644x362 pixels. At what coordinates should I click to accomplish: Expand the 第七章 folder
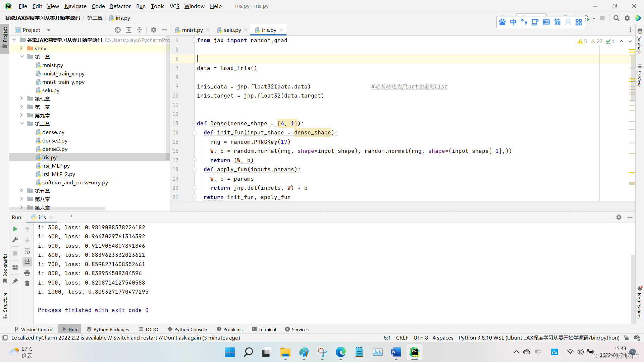click(x=21, y=99)
